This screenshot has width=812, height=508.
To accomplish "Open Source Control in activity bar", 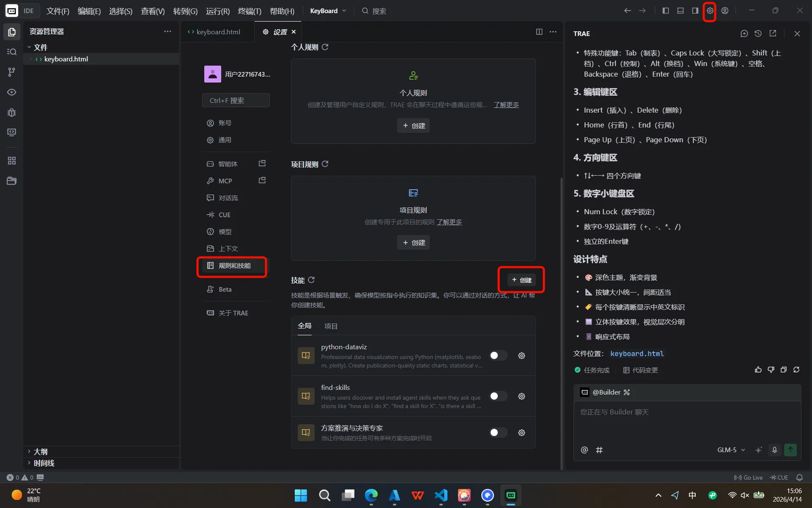I will 12,72.
